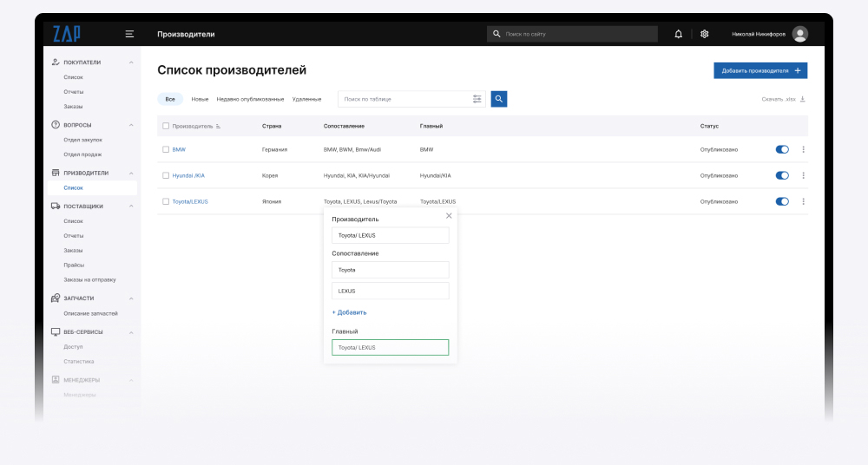Viewport: 868px width, 465px height.
Task: Collapse the Поставщики section chevron
Action: tap(131, 206)
